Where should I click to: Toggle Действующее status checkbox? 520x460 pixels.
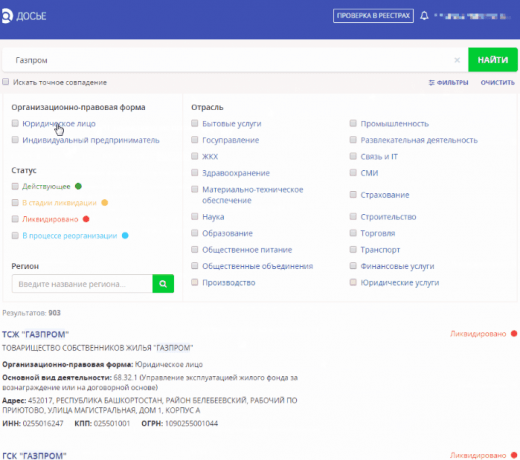(15, 186)
